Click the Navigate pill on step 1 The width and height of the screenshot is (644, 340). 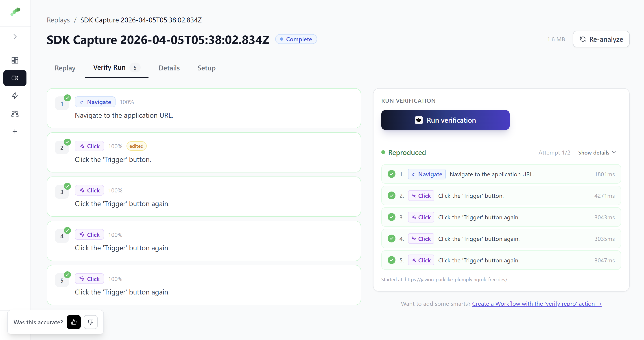95,102
